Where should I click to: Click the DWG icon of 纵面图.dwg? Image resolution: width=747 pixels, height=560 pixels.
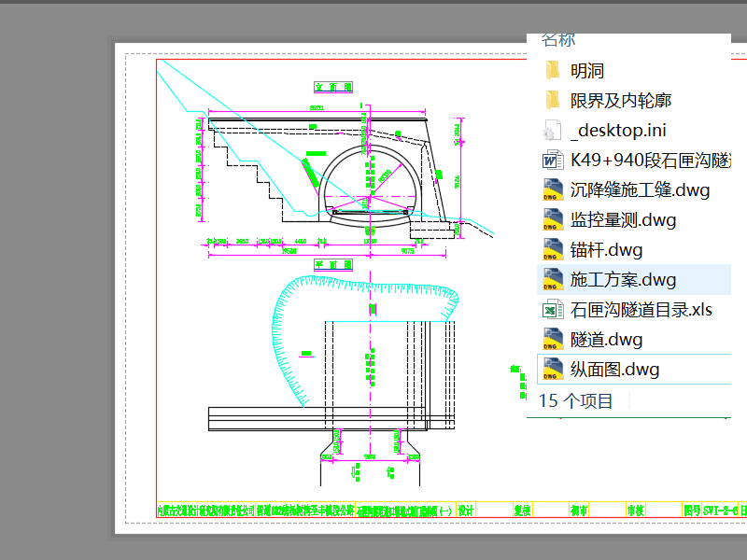(x=552, y=370)
